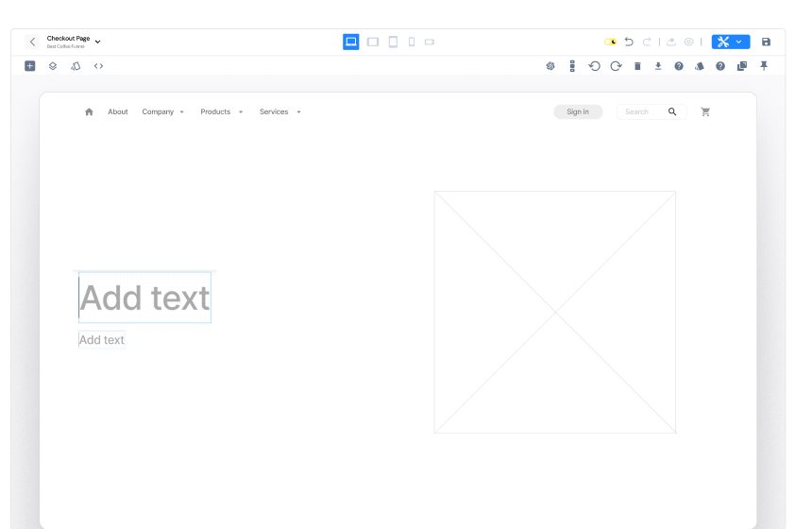Click the publish/share arrow icon
The image size is (812, 529).
(x=671, y=42)
